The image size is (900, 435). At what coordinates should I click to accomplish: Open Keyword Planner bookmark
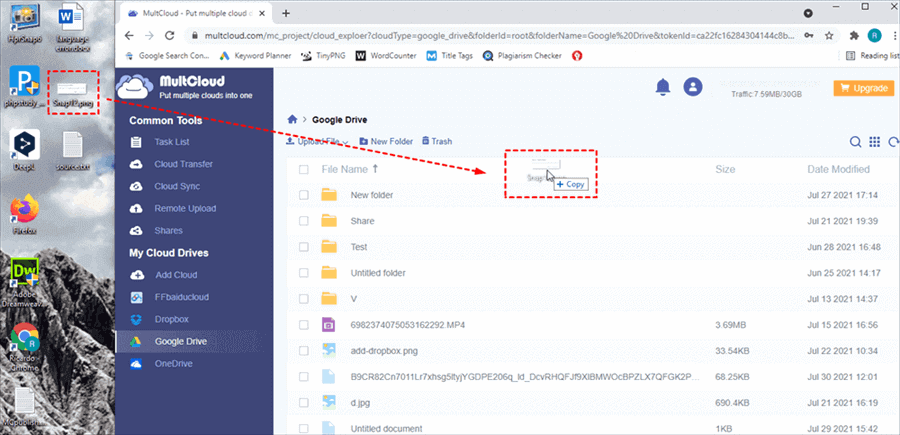255,56
